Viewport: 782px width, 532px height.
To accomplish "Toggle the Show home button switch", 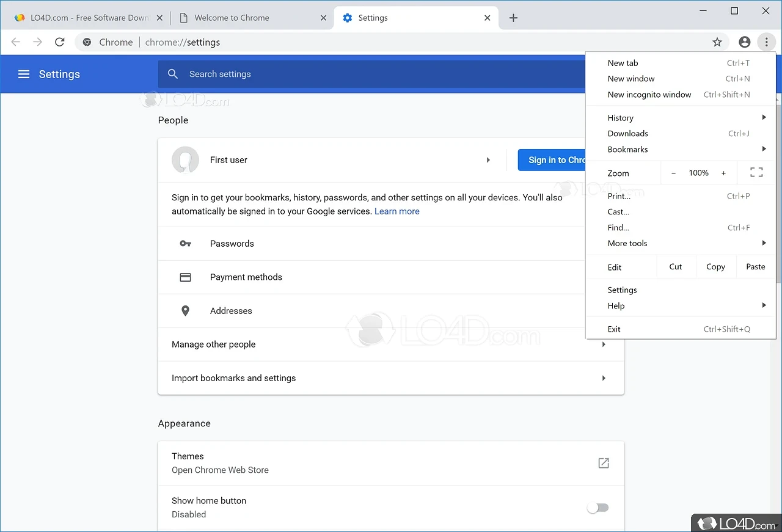I will click(x=598, y=508).
